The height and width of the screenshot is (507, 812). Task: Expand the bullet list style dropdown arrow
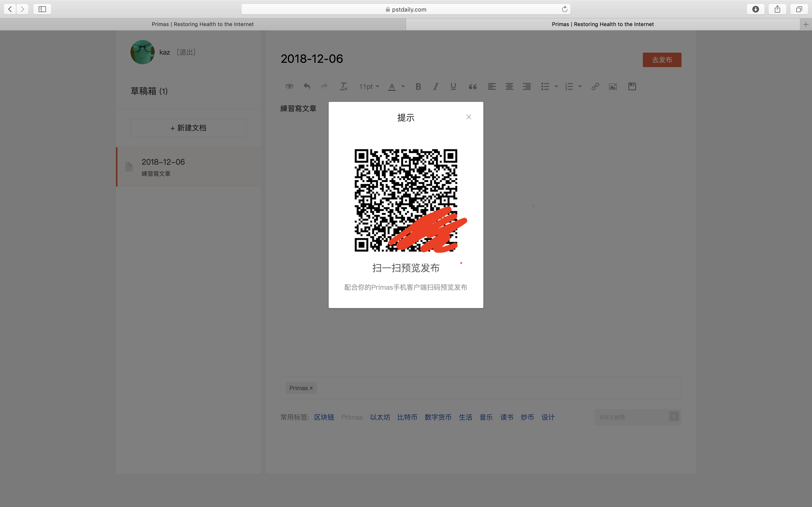(556, 86)
